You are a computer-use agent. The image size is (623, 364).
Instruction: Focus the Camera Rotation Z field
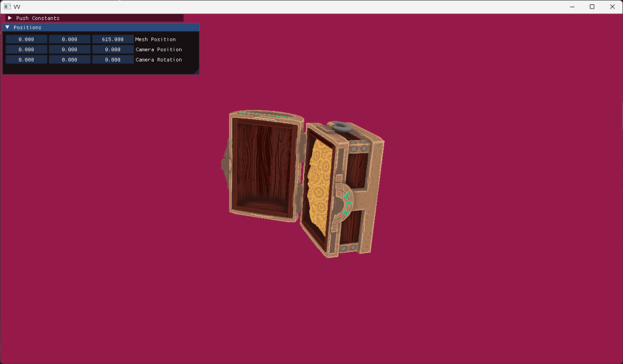click(x=113, y=60)
